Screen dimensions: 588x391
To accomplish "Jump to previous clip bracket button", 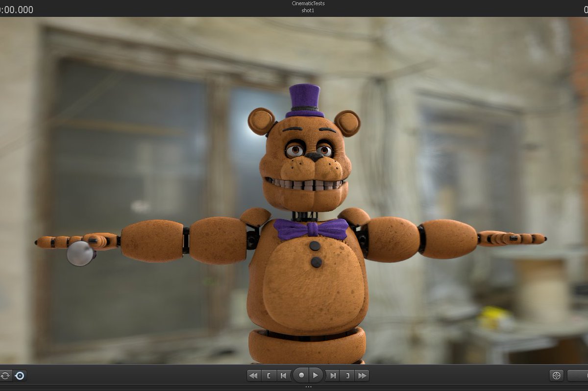I will point(269,376).
